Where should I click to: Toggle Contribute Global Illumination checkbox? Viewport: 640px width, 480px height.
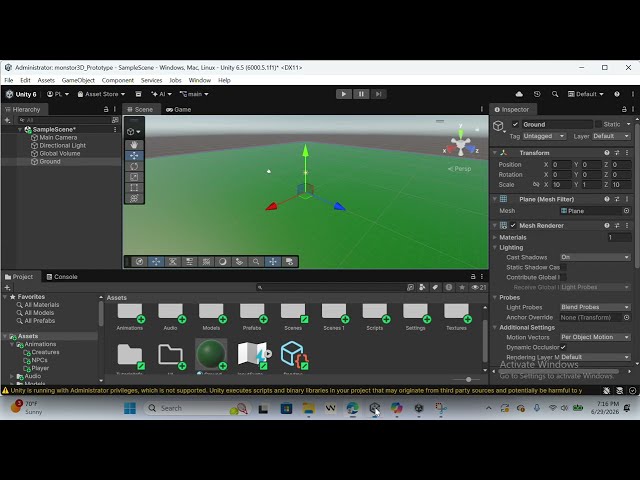(563, 278)
